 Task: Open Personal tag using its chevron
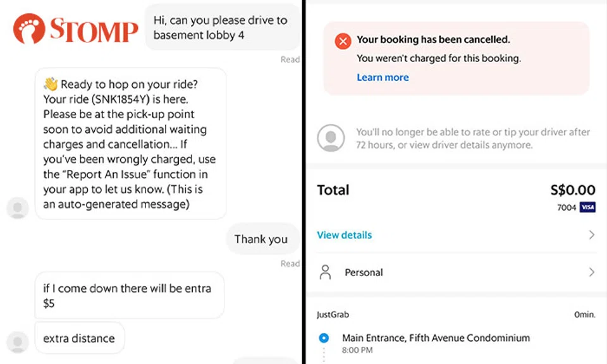592,272
